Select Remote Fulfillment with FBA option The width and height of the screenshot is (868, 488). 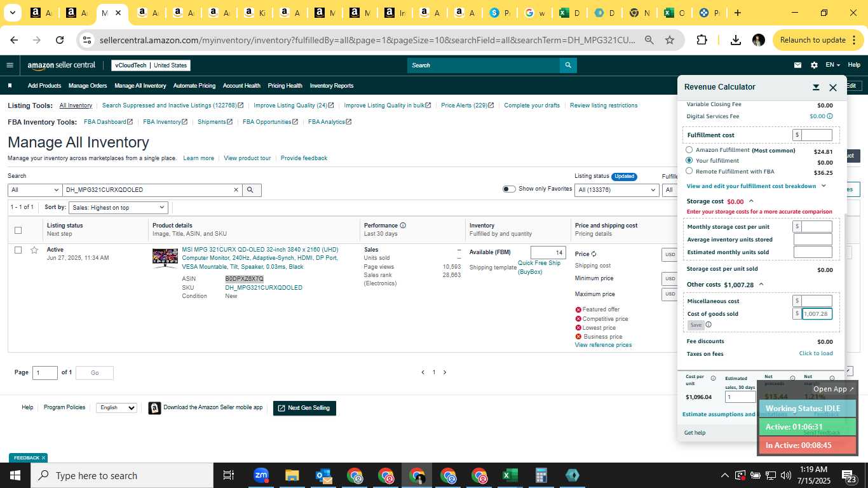pos(689,171)
